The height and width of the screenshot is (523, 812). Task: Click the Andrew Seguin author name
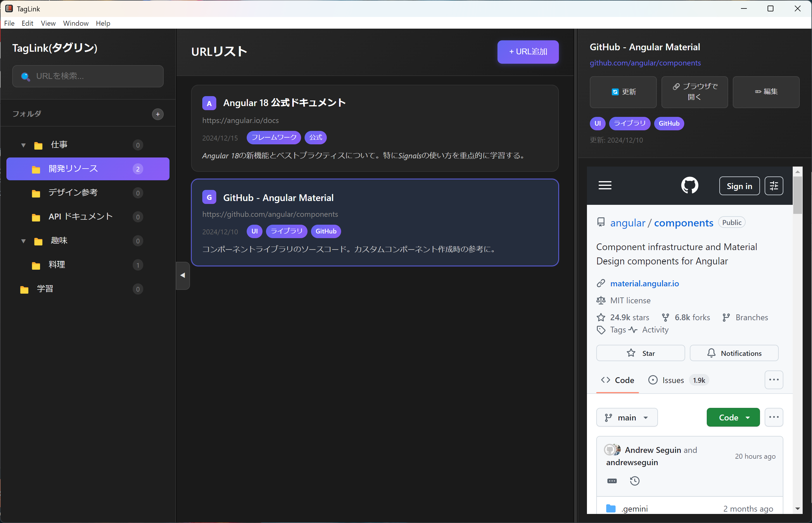coord(653,450)
